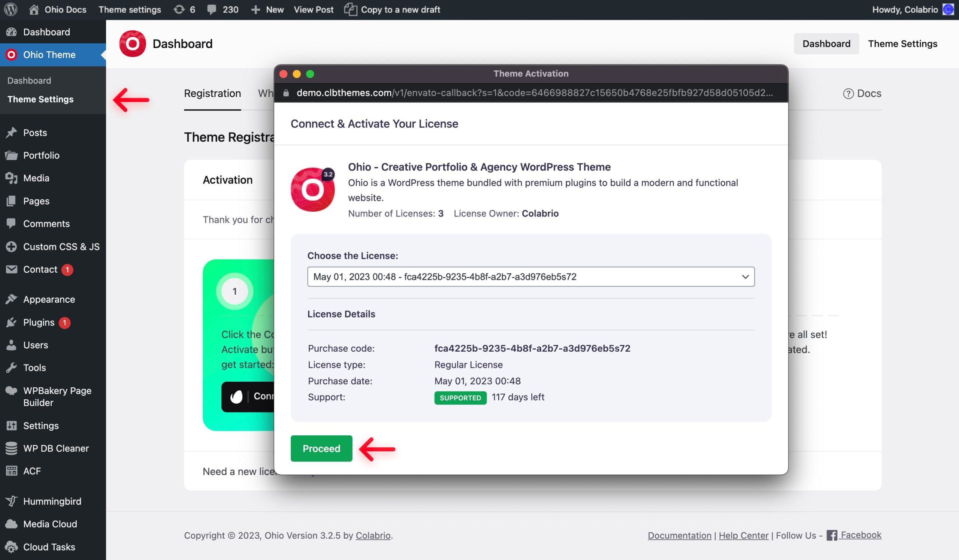Click the Help Center footer link
959x560 pixels.
pyautogui.click(x=743, y=535)
